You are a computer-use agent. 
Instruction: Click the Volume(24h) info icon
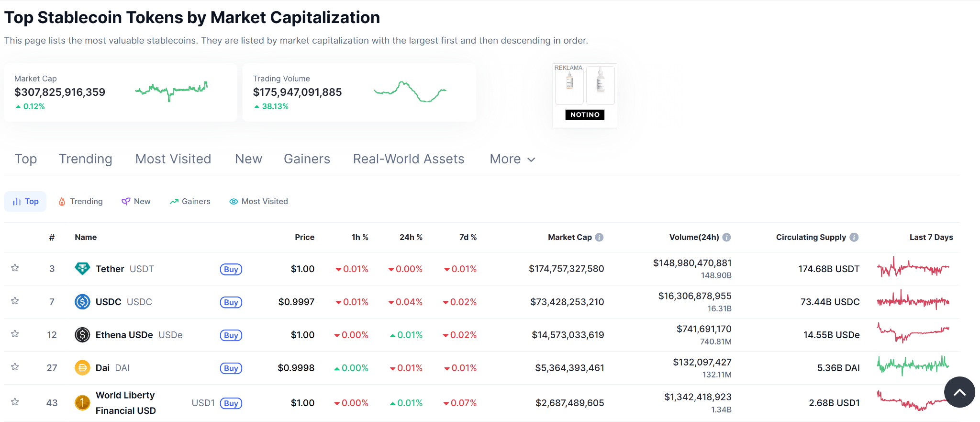click(x=726, y=237)
